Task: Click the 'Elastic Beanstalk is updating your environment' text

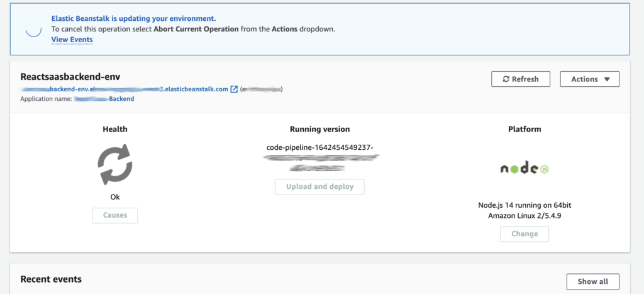Action: pyautogui.click(x=133, y=18)
